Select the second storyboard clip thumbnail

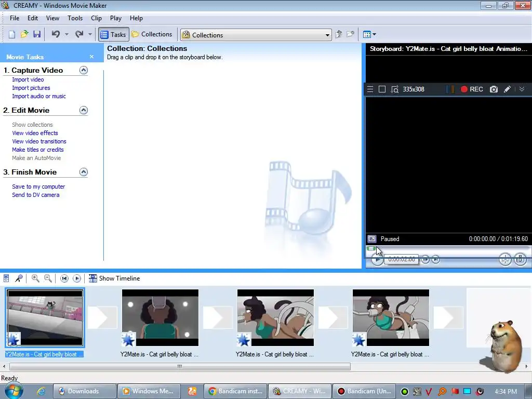tap(160, 317)
